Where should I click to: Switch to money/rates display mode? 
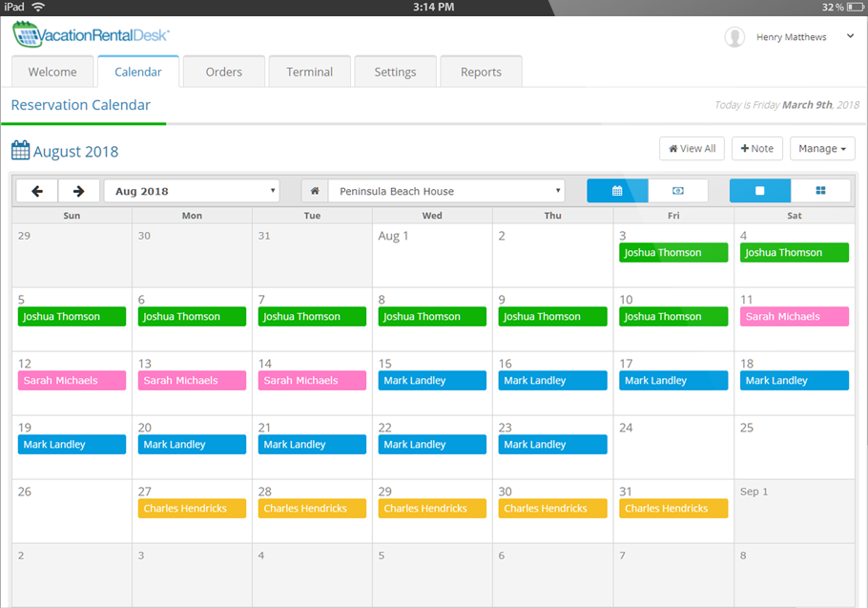(x=678, y=191)
